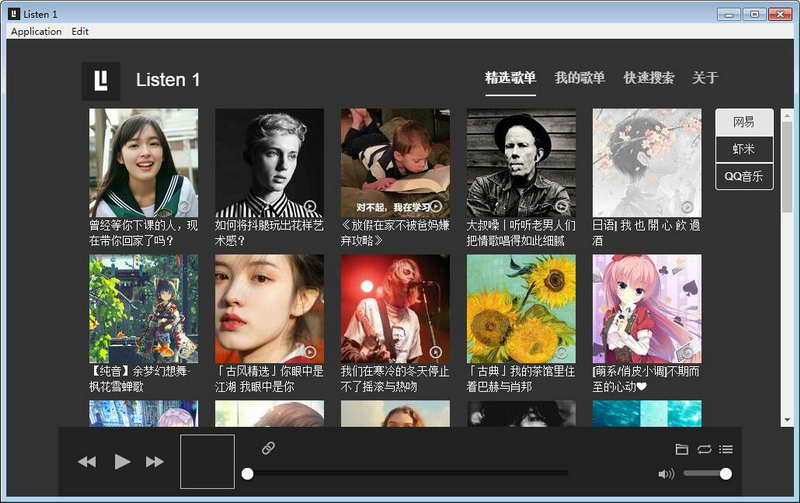The height and width of the screenshot is (503, 800).
Task: Click title 我们在寒冷的冬天停止不了摇滚
Action: (x=395, y=379)
